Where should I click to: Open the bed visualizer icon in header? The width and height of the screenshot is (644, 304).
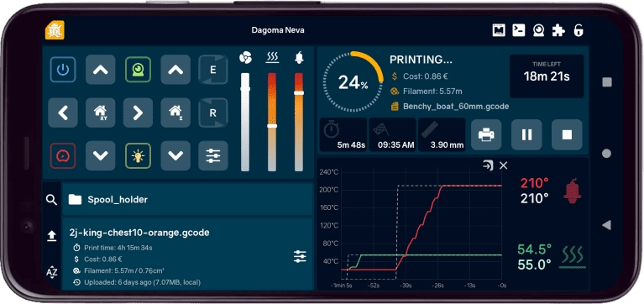499,30
